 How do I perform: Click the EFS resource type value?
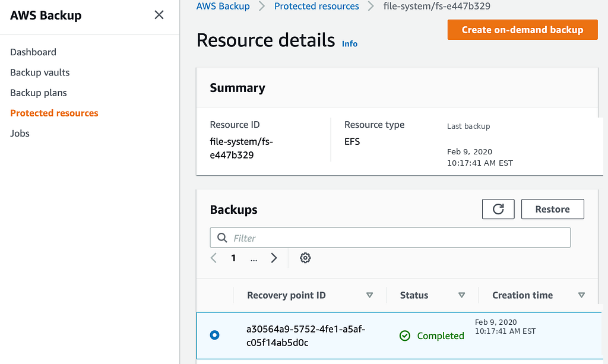click(352, 141)
